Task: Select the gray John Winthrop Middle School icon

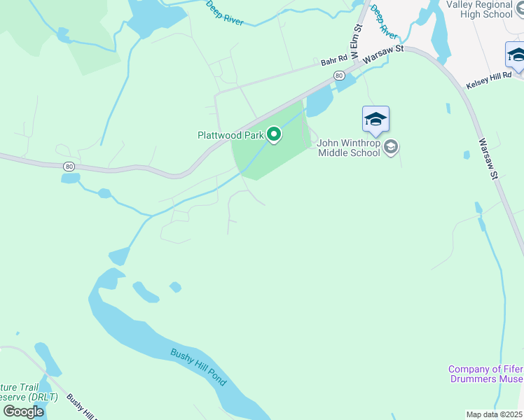Action: (391, 147)
